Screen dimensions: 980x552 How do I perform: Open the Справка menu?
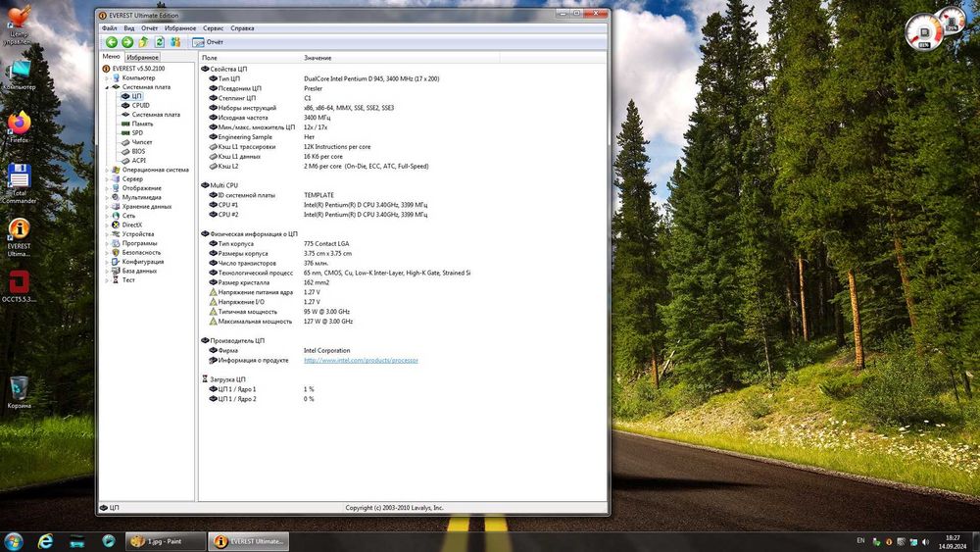(x=242, y=28)
